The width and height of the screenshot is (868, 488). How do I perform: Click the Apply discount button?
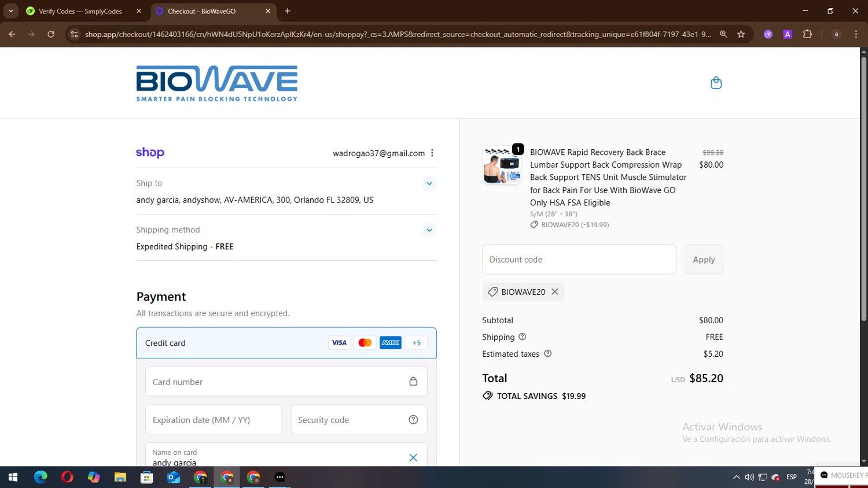pyautogui.click(x=704, y=260)
